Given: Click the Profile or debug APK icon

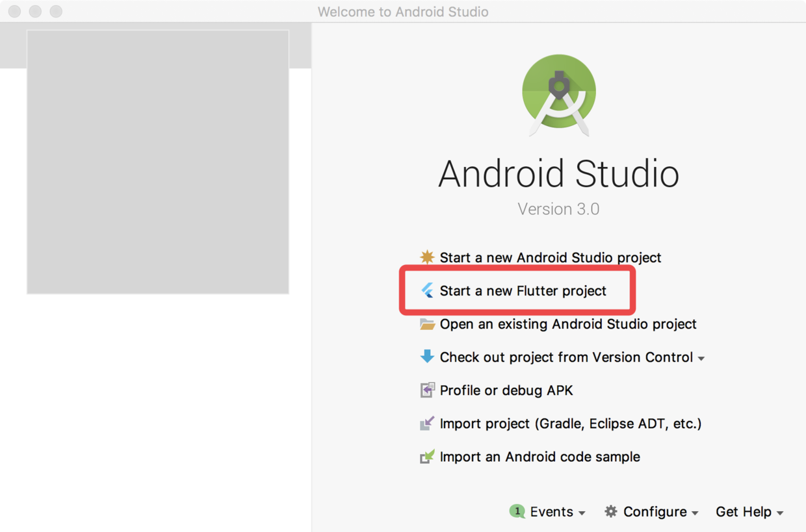Looking at the screenshot, I should click(427, 390).
